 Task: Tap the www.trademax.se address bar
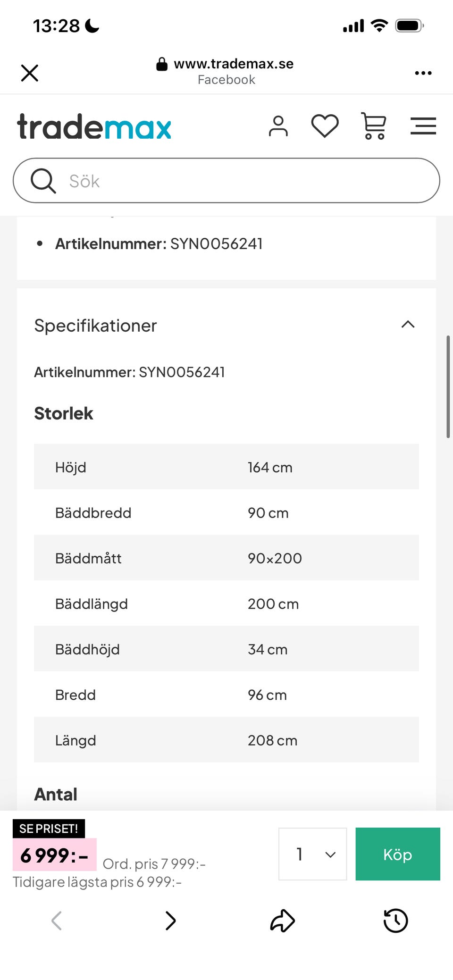tap(226, 71)
